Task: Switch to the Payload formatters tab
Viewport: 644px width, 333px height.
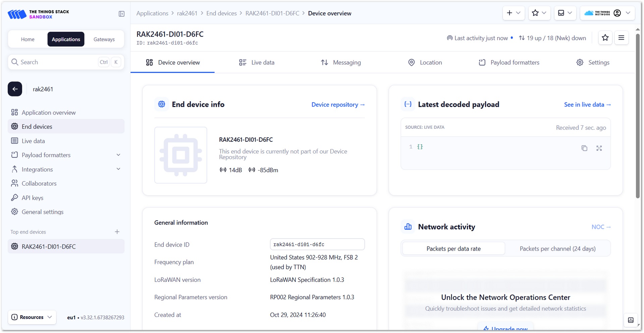Action: click(509, 63)
